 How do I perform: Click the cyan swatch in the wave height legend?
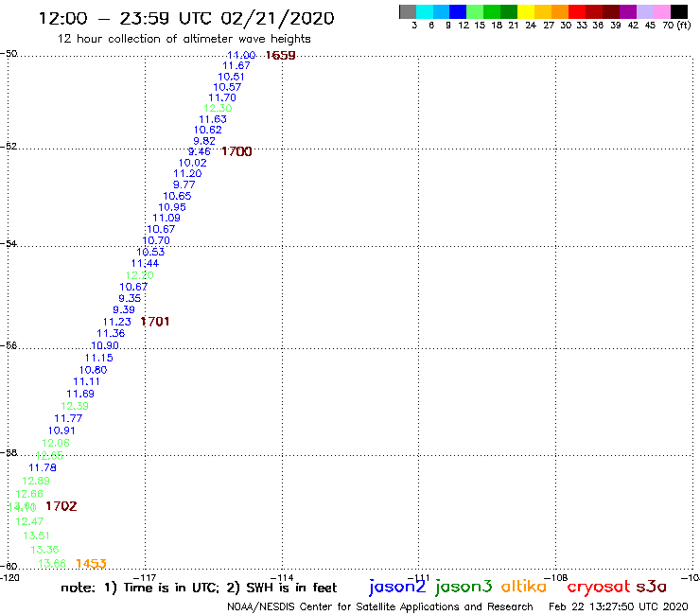[425, 11]
